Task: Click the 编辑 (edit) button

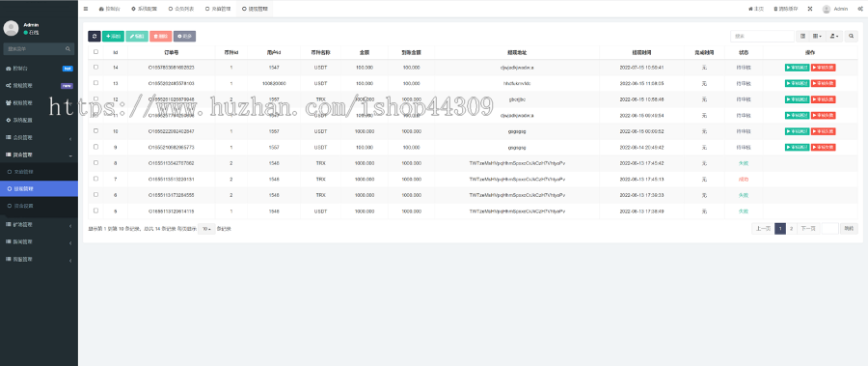Action: pos(137,36)
